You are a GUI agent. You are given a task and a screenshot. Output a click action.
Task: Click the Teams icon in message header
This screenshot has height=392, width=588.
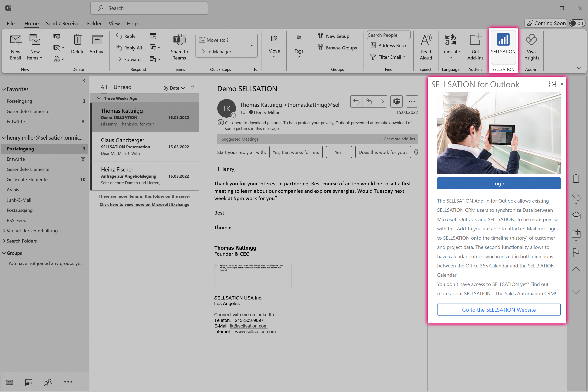[396, 101]
